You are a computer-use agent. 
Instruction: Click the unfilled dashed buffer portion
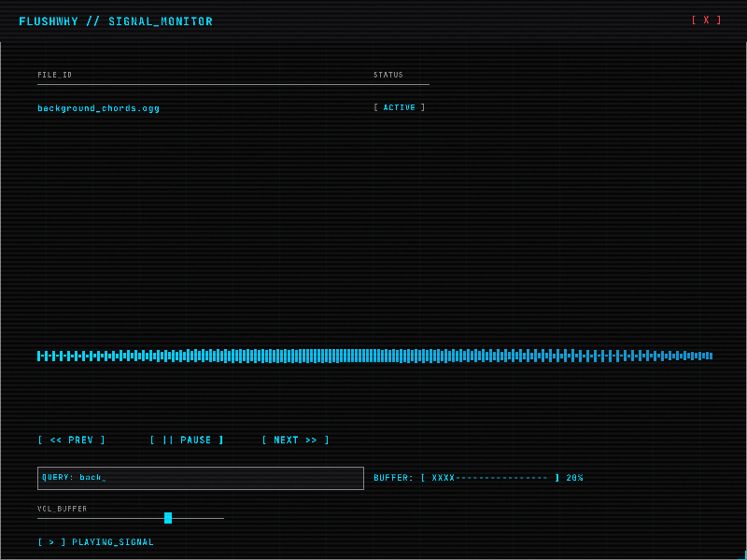[501, 478]
